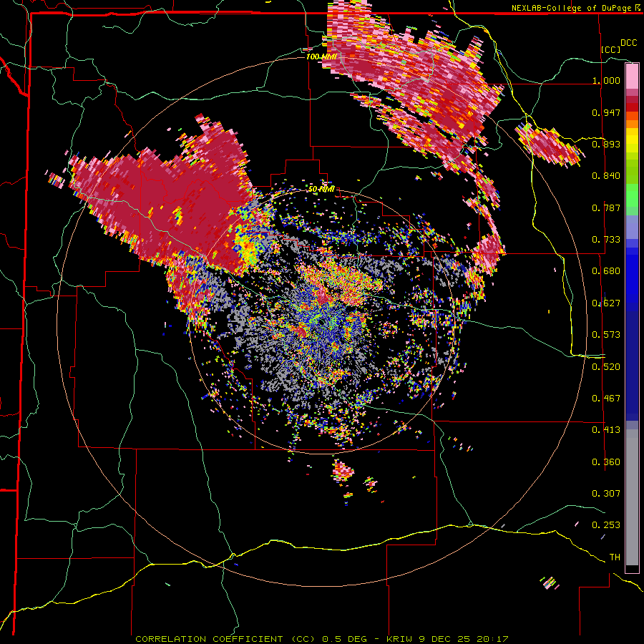Click the 0.467 scale value
644x644 pixels.
point(606,398)
